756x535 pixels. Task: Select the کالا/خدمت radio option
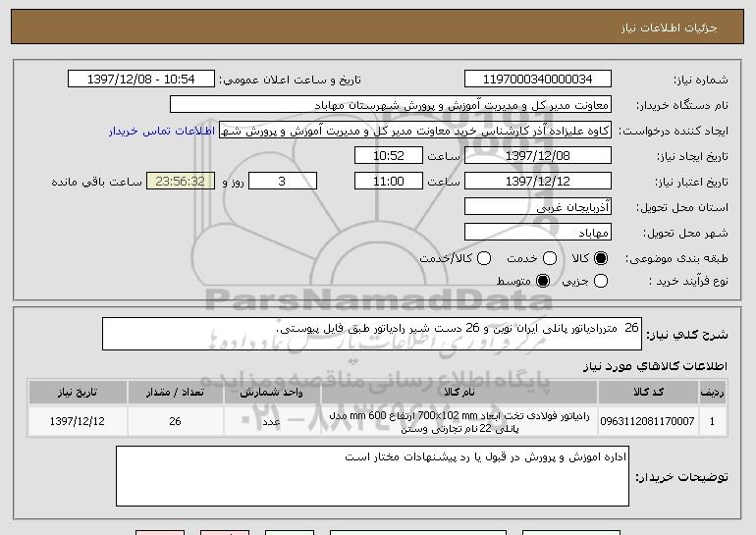pyautogui.click(x=484, y=258)
